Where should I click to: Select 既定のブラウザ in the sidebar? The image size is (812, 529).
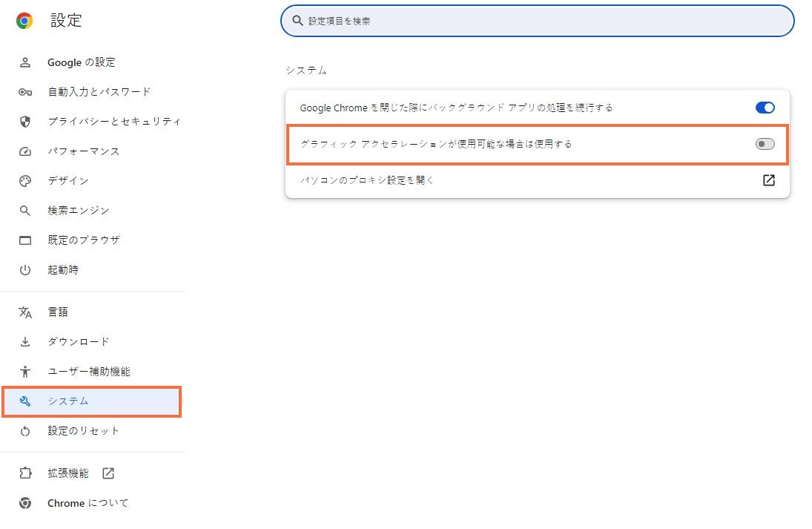[83, 240]
